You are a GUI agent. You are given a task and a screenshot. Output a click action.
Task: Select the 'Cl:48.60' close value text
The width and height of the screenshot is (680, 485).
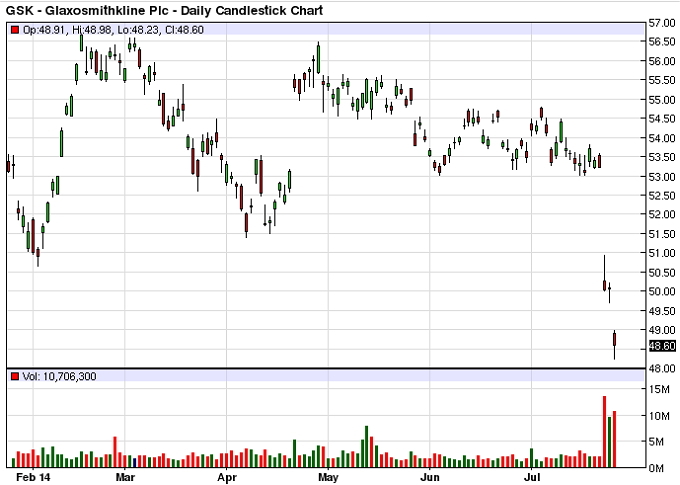pyautogui.click(x=184, y=30)
